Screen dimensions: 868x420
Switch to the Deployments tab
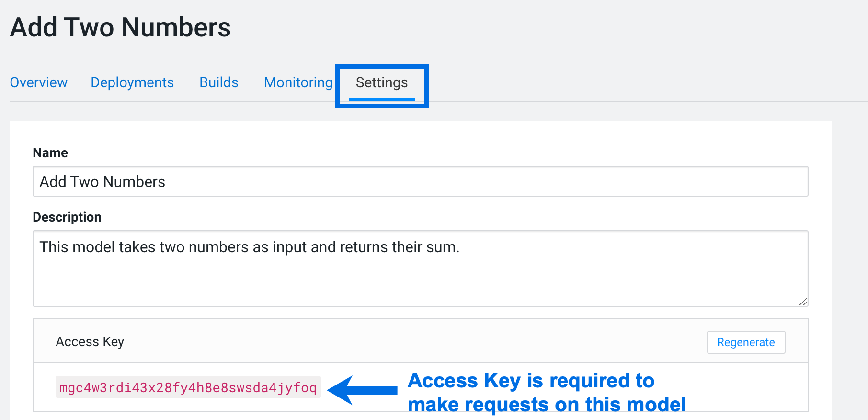click(132, 82)
